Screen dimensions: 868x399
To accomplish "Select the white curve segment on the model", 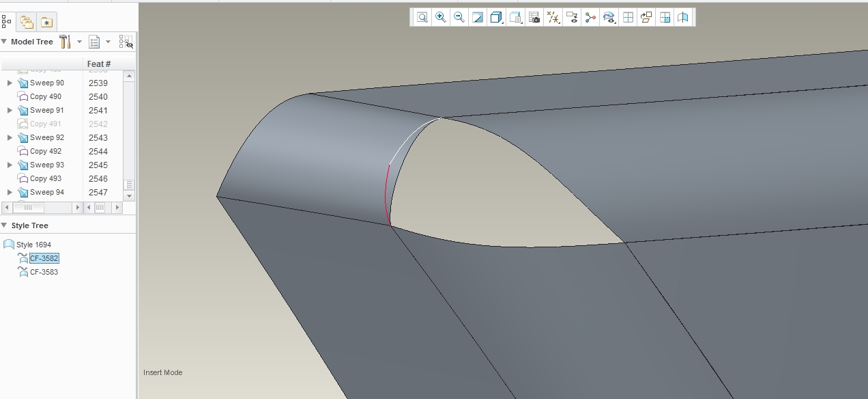I will [409, 137].
